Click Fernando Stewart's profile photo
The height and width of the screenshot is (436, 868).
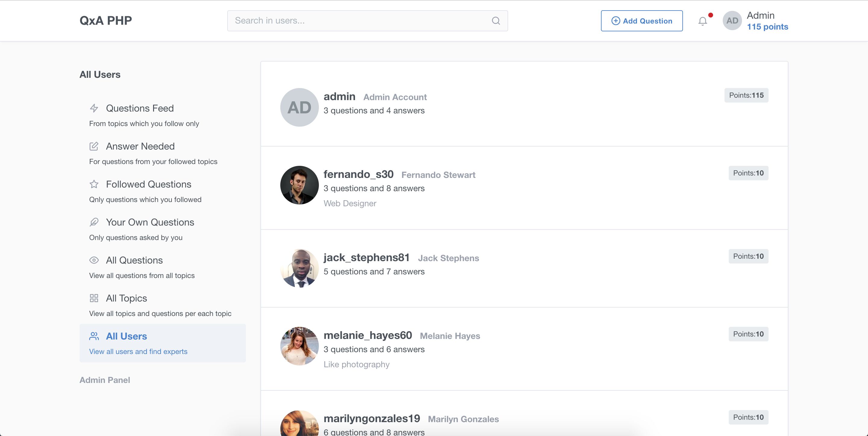point(299,185)
